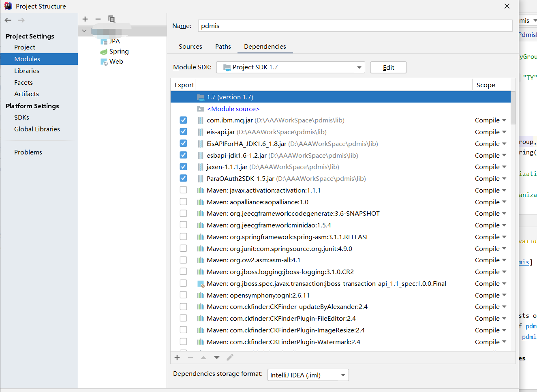The width and height of the screenshot is (537, 392).
Task: Uncheck export for esbapi-jdk1.6-1.2.jar
Action: pyautogui.click(x=184, y=155)
